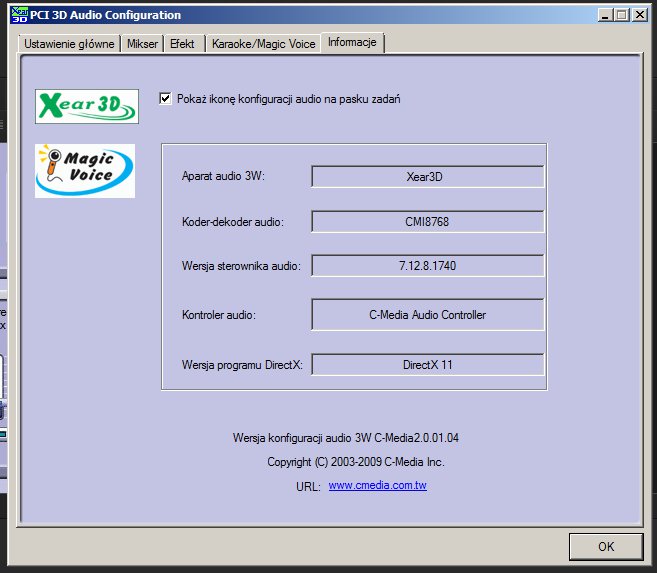Click the Xear3D audio engine field

pyautogui.click(x=427, y=177)
